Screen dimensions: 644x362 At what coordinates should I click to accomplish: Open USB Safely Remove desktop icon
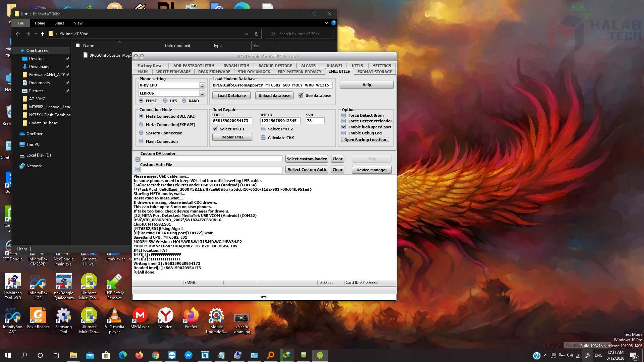click(114, 287)
